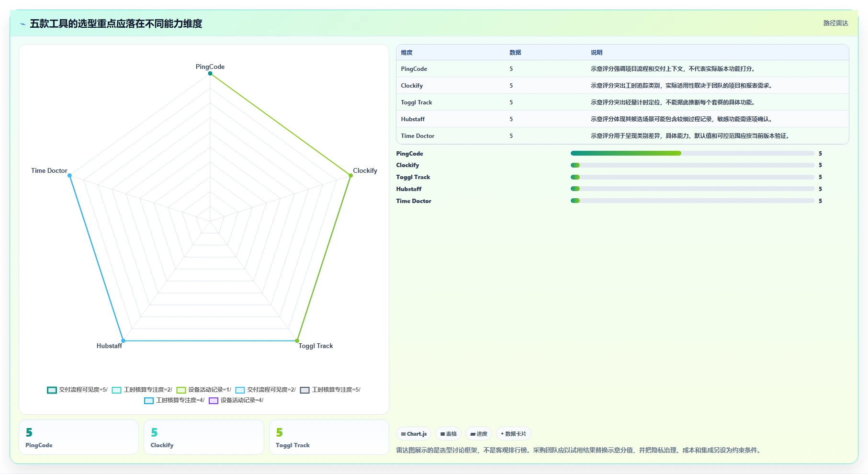
Task: Click the Clockify data point on the radar
Action: click(x=350, y=176)
